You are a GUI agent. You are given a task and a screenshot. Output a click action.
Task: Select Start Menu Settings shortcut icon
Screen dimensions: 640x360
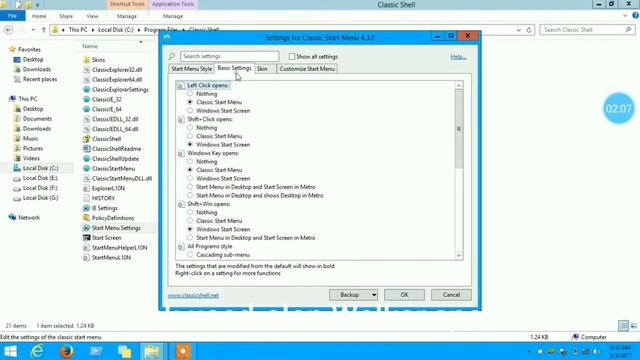pyautogui.click(x=86, y=228)
